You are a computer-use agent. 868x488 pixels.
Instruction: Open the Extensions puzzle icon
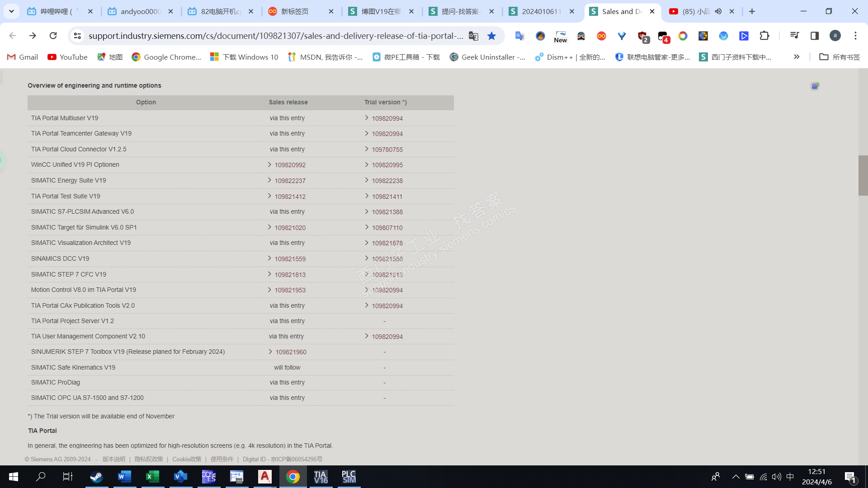point(764,36)
